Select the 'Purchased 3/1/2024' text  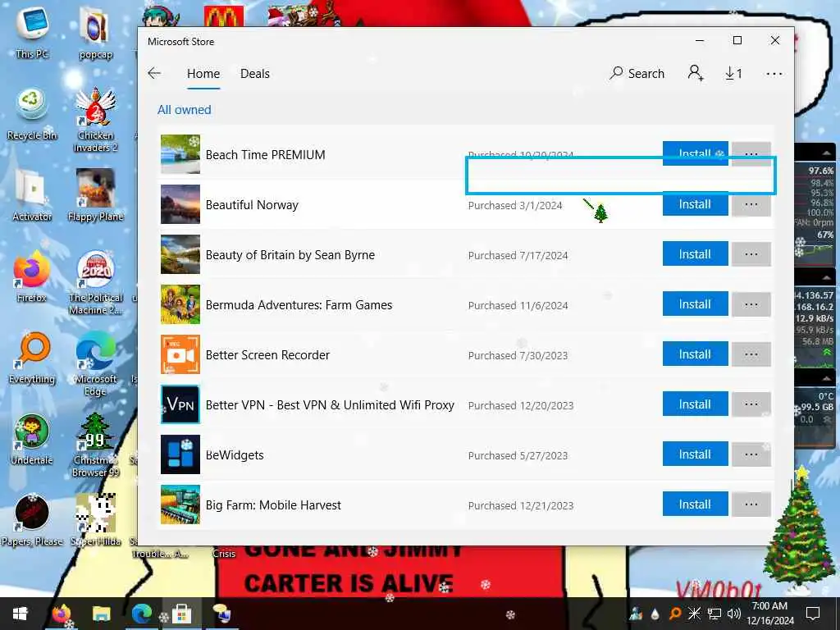click(x=515, y=206)
